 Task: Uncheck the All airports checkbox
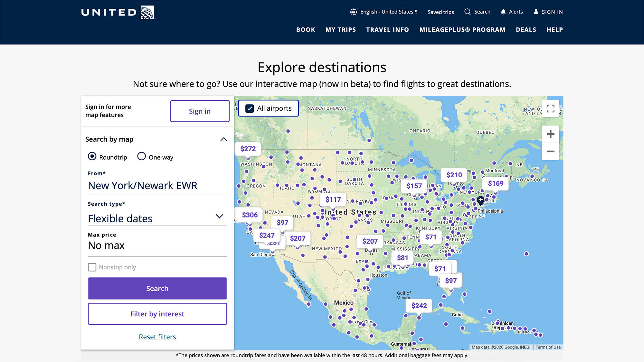(249, 108)
